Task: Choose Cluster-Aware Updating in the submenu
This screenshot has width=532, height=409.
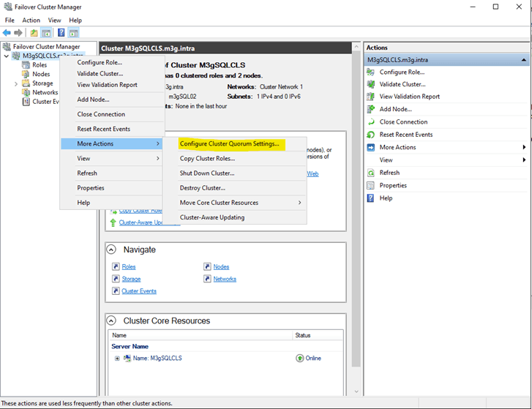Action: click(x=234, y=217)
